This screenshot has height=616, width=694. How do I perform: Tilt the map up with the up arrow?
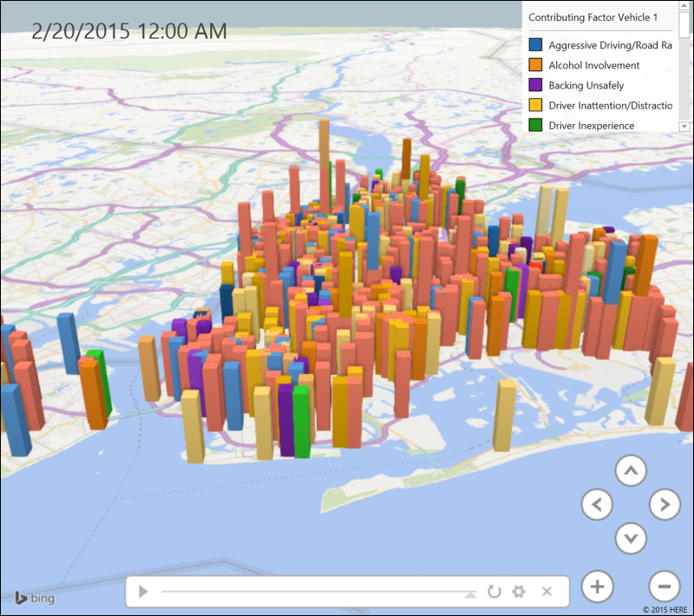(631, 470)
